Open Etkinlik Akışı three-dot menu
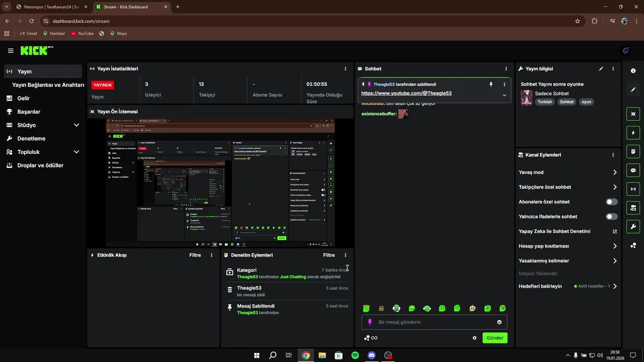The image size is (644, 362). (211, 255)
